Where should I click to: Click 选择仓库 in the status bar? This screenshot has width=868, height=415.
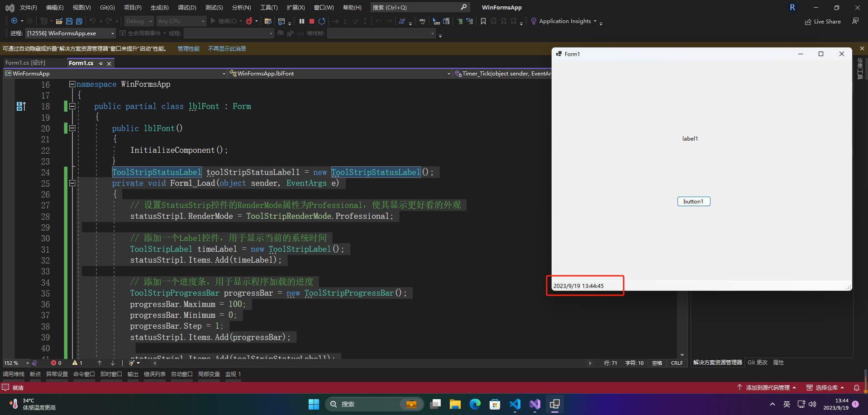pos(825,388)
